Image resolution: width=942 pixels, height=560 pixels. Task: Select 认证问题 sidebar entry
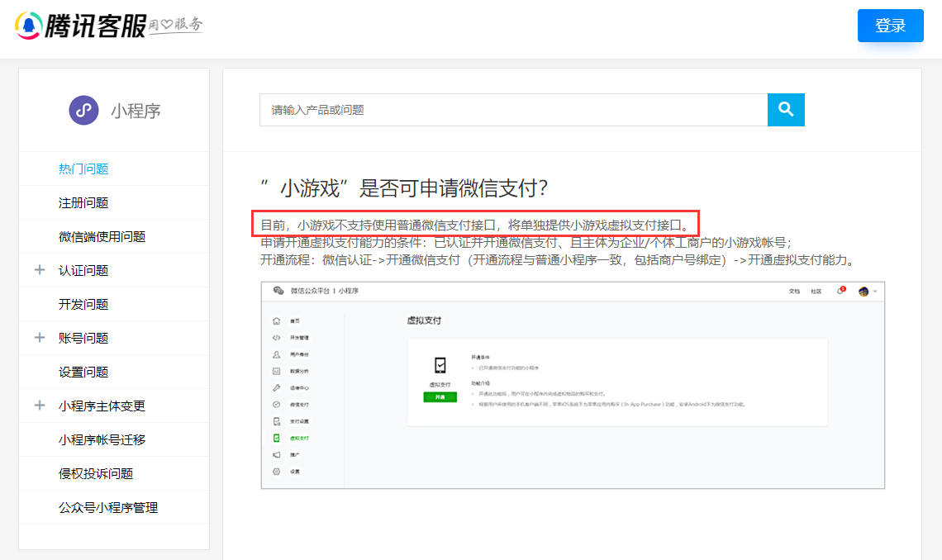(x=83, y=271)
